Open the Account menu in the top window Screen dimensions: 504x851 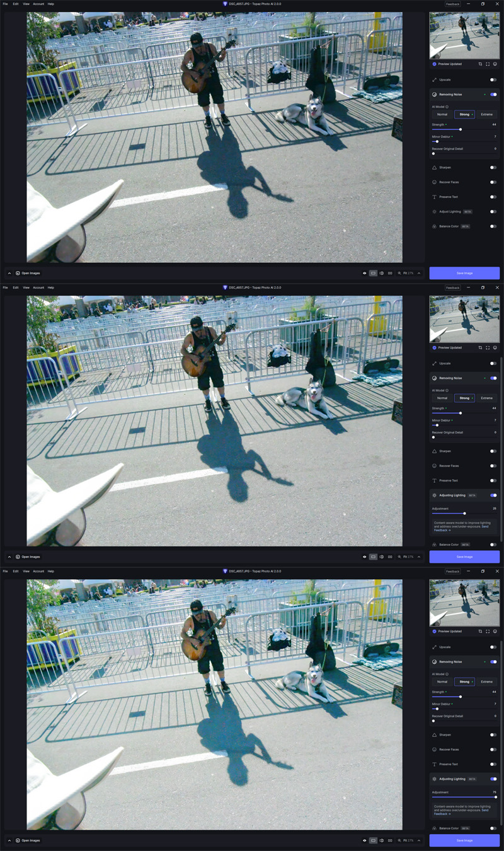click(x=38, y=4)
